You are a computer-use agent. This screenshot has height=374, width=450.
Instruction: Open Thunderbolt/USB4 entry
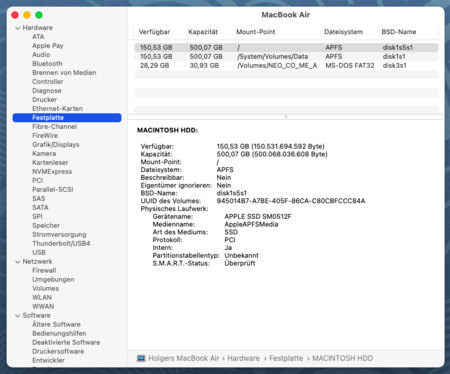point(61,244)
